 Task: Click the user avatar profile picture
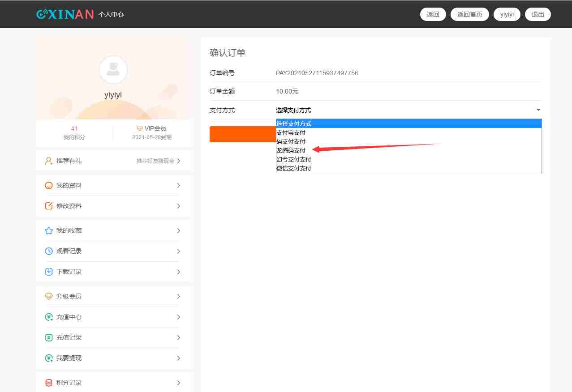[x=113, y=70]
